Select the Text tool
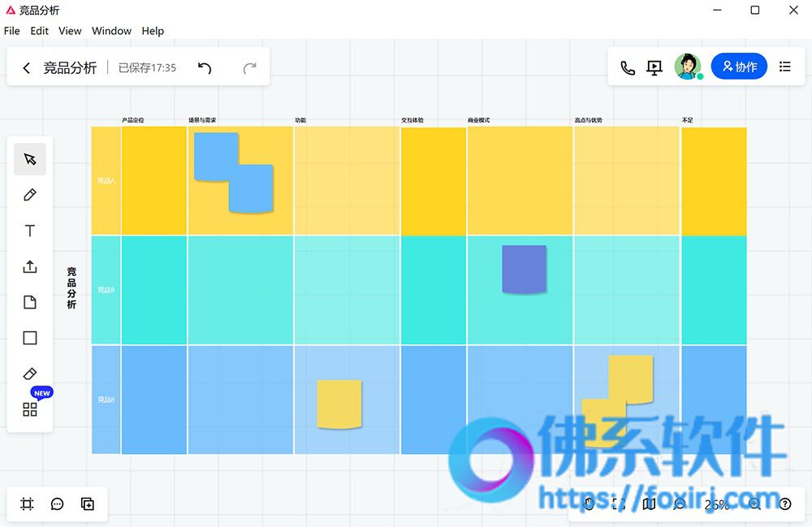The height and width of the screenshot is (527, 812). tap(30, 231)
